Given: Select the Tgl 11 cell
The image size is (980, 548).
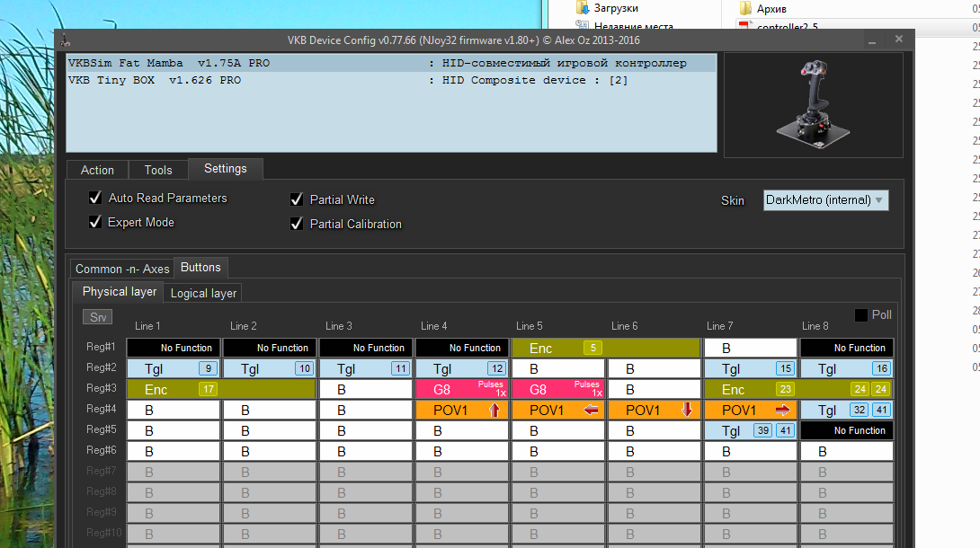Looking at the screenshot, I should pyautogui.click(x=366, y=368).
